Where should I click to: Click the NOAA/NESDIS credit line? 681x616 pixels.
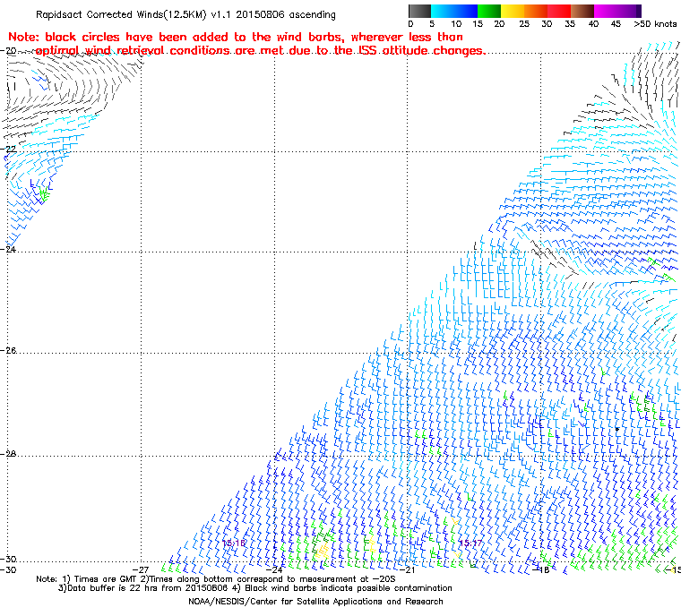tap(315, 602)
